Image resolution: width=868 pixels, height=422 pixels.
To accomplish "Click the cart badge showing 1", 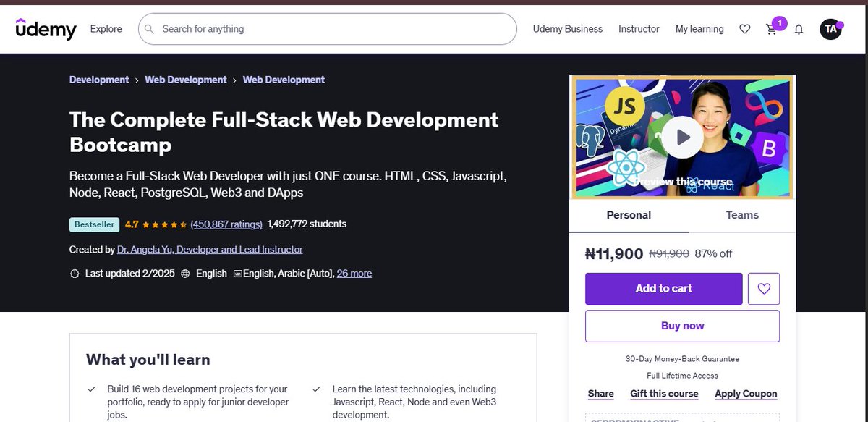I will click(779, 23).
